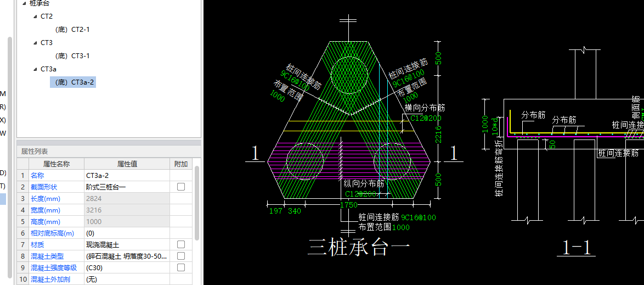The width and height of the screenshot is (644, 285).
Task: Select the (底) CT3-1 tree item
Action: [x=72, y=56]
